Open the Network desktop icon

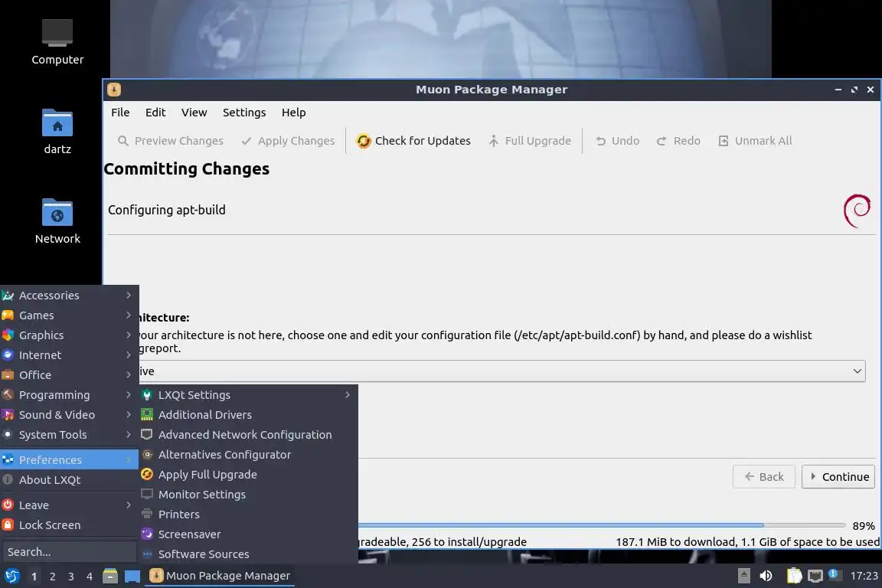point(57,221)
